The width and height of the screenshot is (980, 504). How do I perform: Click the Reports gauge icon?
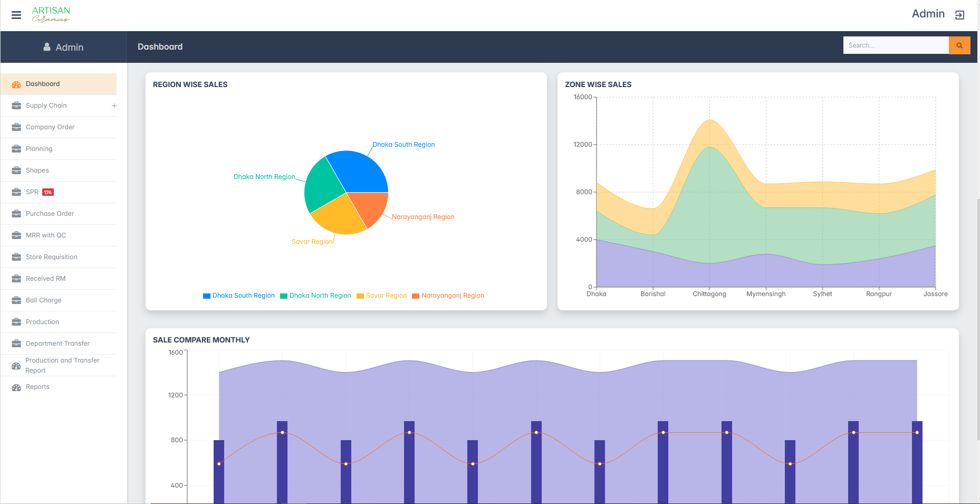click(16, 387)
